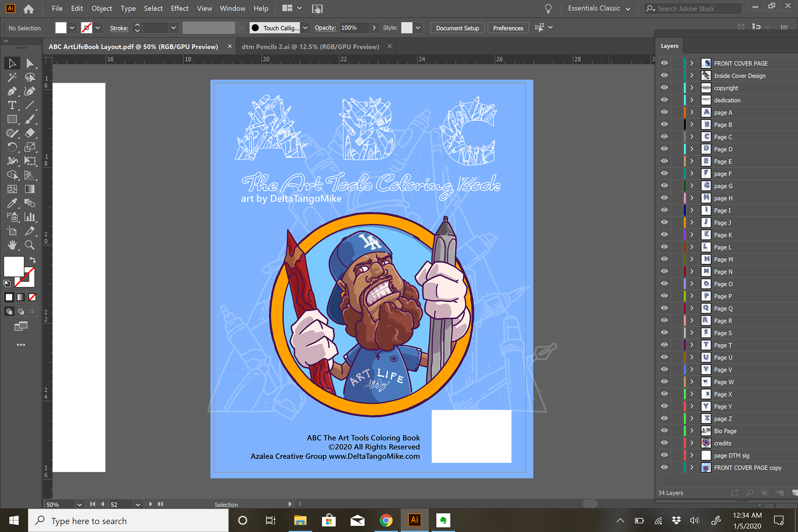
Task: Select the Mesh tool
Action: (12, 189)
